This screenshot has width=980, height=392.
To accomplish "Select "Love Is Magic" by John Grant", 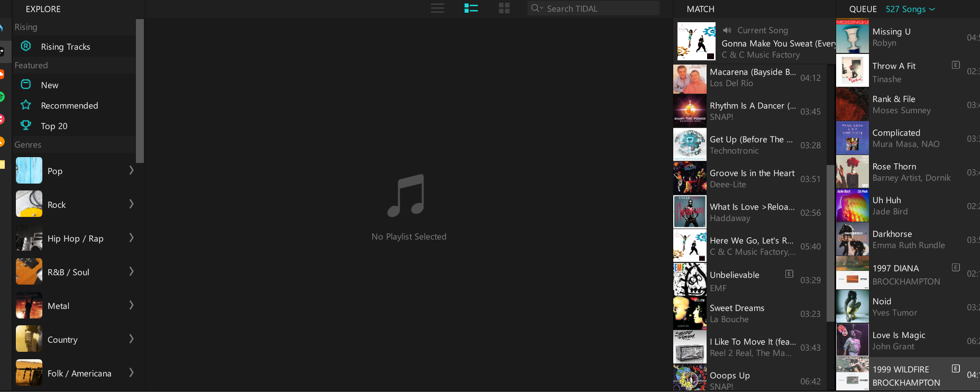I will (908, 340).
